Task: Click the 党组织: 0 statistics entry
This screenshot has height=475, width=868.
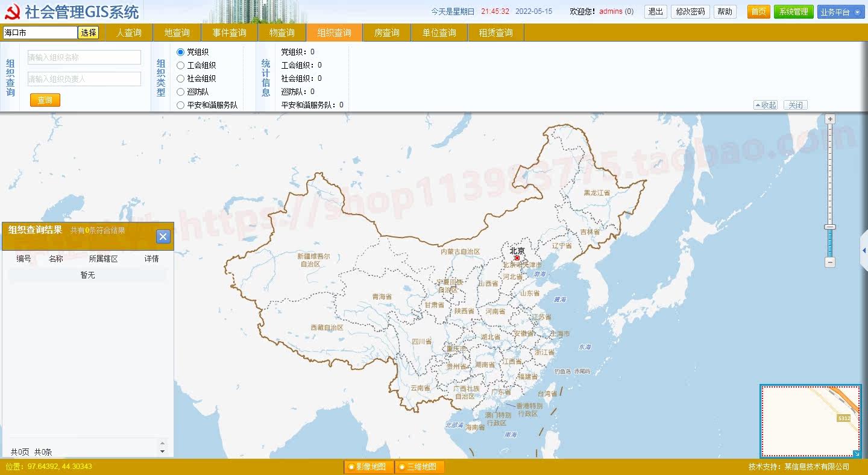Action: [x=298, y=52]
